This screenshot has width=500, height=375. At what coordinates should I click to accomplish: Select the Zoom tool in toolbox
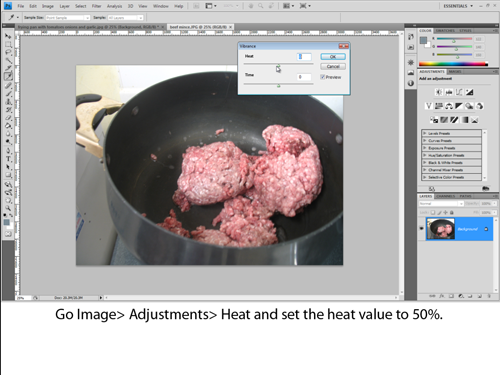click(8, 208)
